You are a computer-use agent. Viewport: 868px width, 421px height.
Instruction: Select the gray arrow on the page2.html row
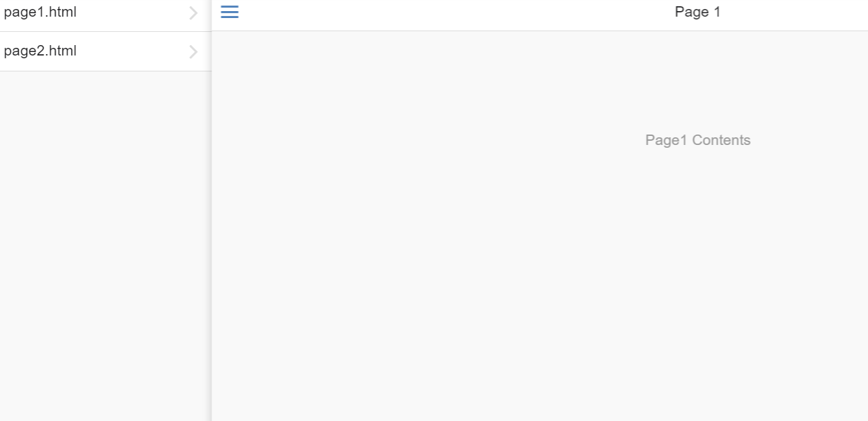coord(193,51)
